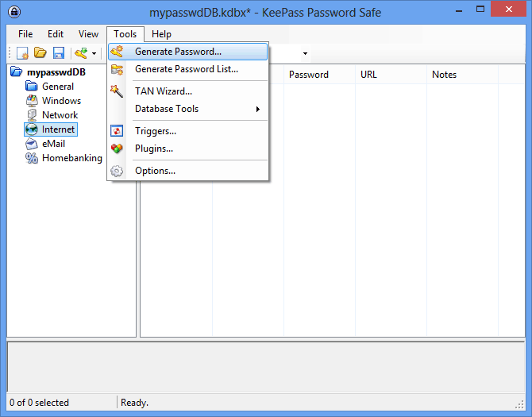Click the TAN Wizard wand icon
Image resolution: width=532 pixels, height=417 pixels.
pos(117,91)
